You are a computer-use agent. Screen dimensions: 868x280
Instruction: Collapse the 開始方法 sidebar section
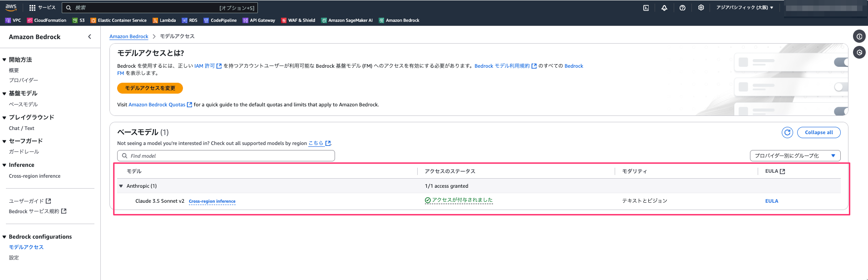[5, 60]
